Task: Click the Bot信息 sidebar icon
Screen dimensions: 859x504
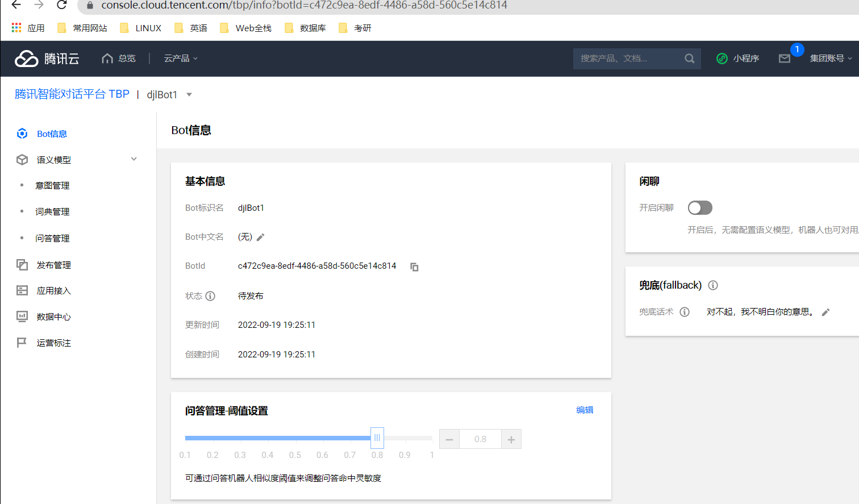Action: (22, 134)
